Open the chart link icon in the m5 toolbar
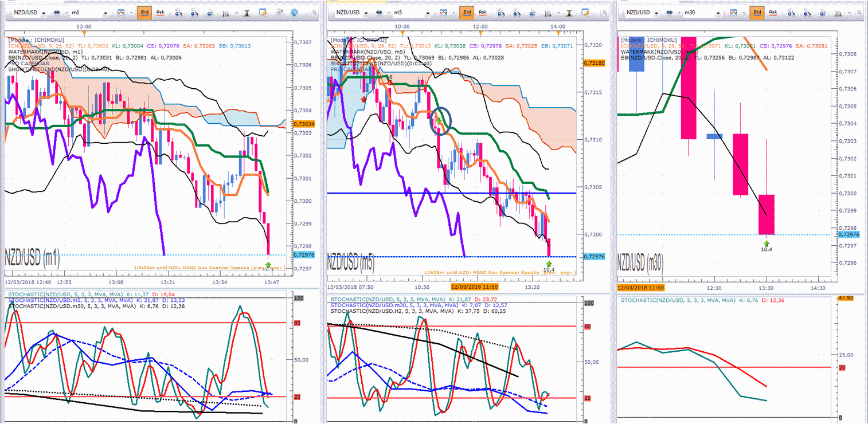Image resolution: width=868 pixels, height=424 pixels. point(380,12)
